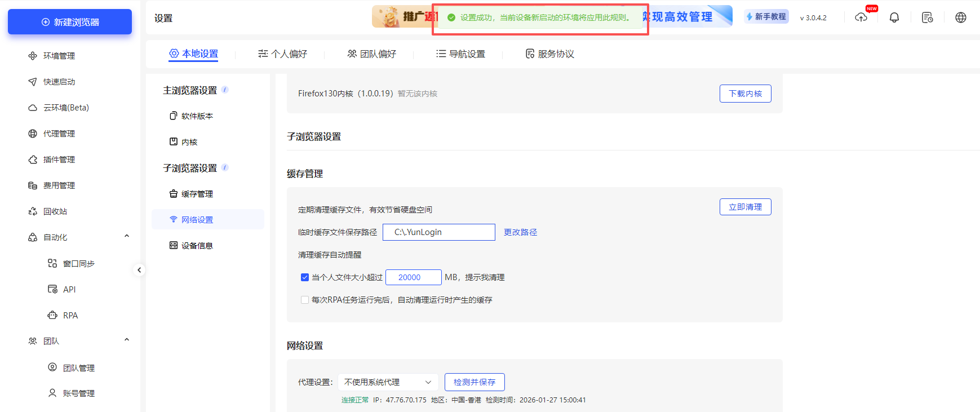Viewport: 980px width, 412px height.
Task: Enable auto-clean cache after RPA tasks
Action: 305,300
